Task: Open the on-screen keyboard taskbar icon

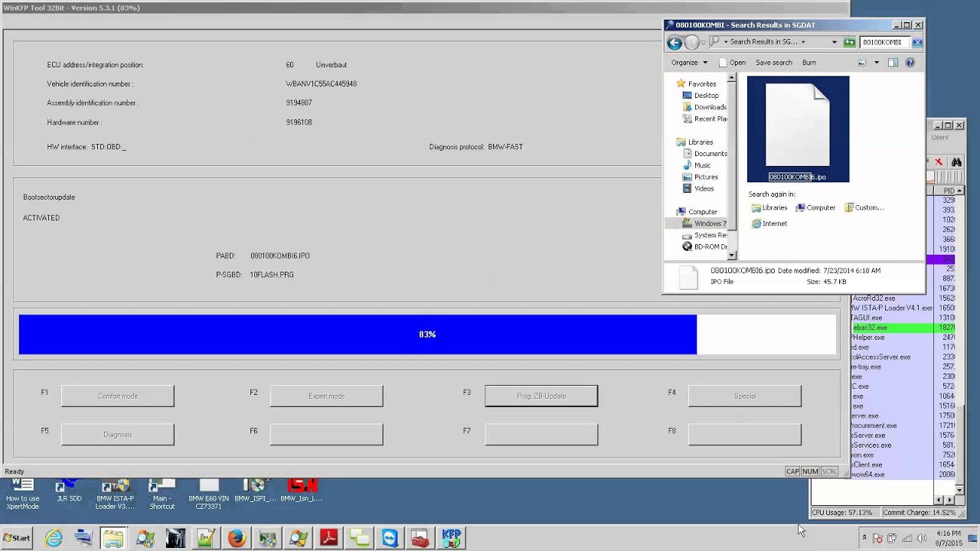Action: coord(83,539)
